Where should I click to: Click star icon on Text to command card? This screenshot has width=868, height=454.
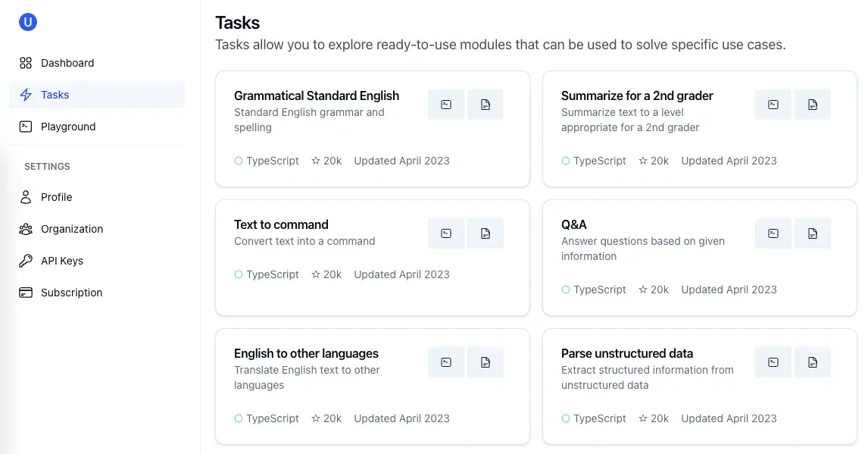click(x=316, y=274)
